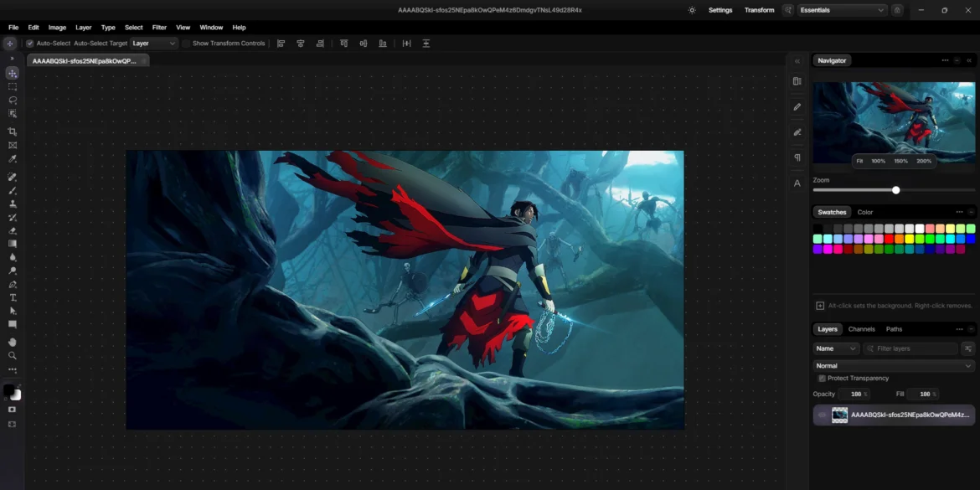
Task: Select the Zoom magnifier tool
Action: pos(12,355)
